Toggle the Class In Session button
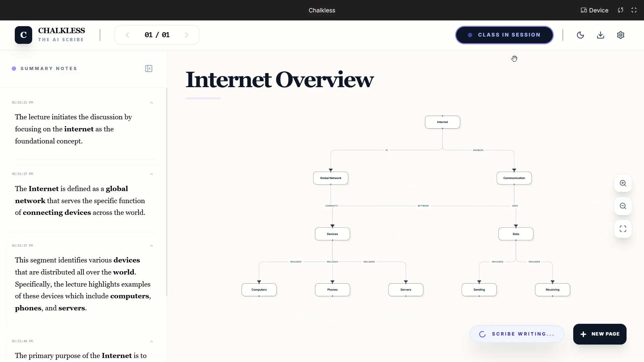The width and height of the screenshot is (644, 362). [x=504, y=35]
